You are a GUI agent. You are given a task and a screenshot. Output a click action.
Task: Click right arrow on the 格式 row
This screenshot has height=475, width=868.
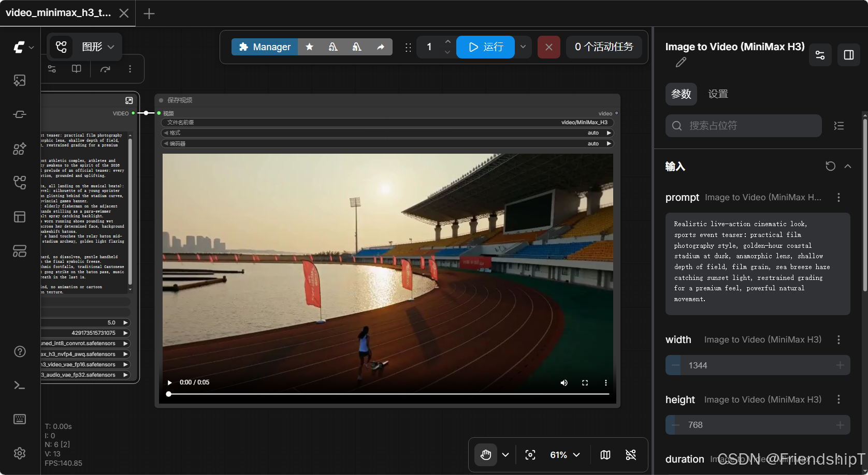609,133
